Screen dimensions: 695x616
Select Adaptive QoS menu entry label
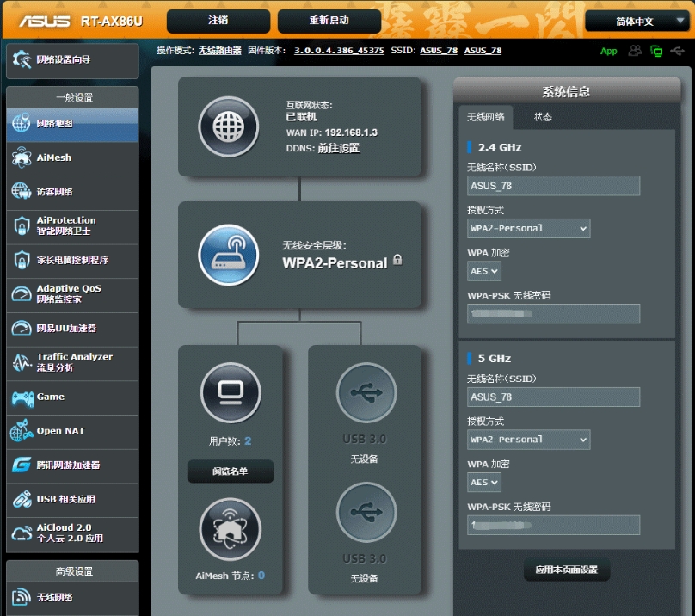[69, 293]
